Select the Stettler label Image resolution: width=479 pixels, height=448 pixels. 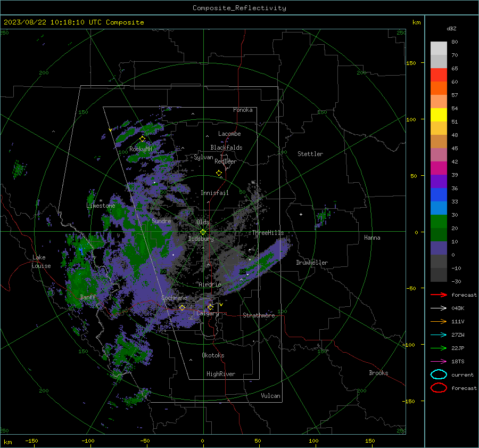[310, 154]
